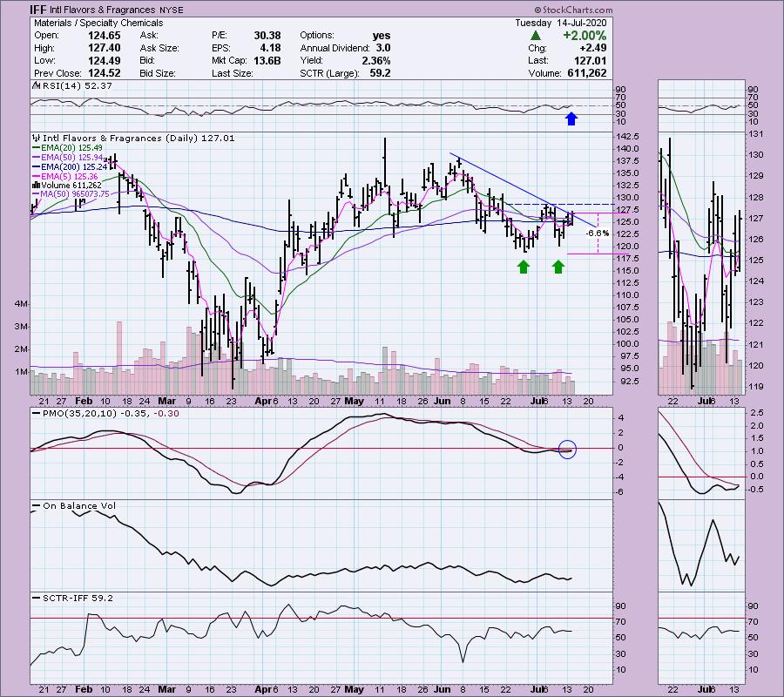Click the NYSE exchange label
Viewport: 784px width, 697px height.
(171, 10)
